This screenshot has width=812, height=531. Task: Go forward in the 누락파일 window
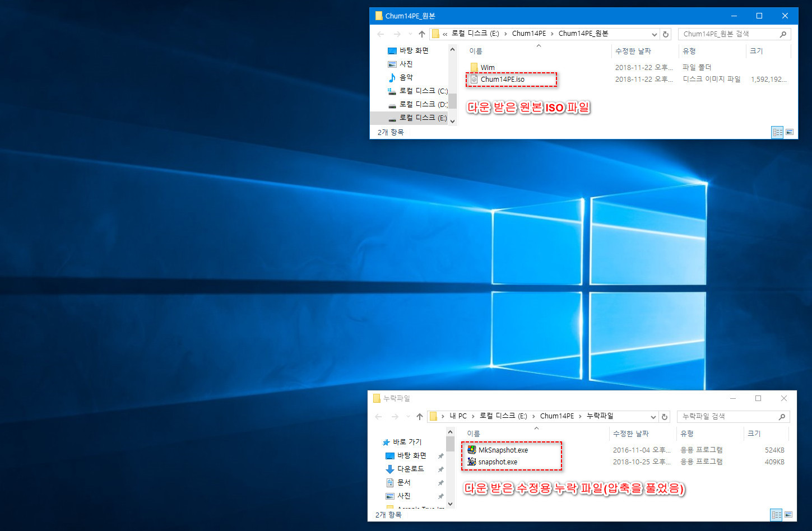click(x=395, y=417)
